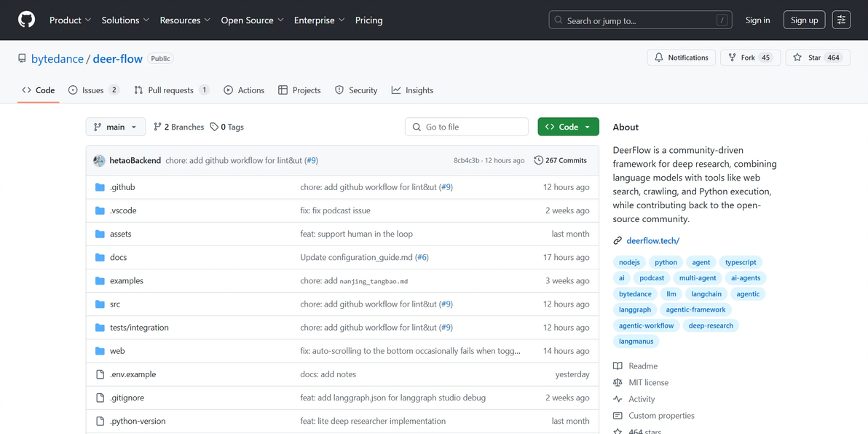Open the Copilot menu icon in header
Viewport: 868px width, 434px height.
coord(841,20)
